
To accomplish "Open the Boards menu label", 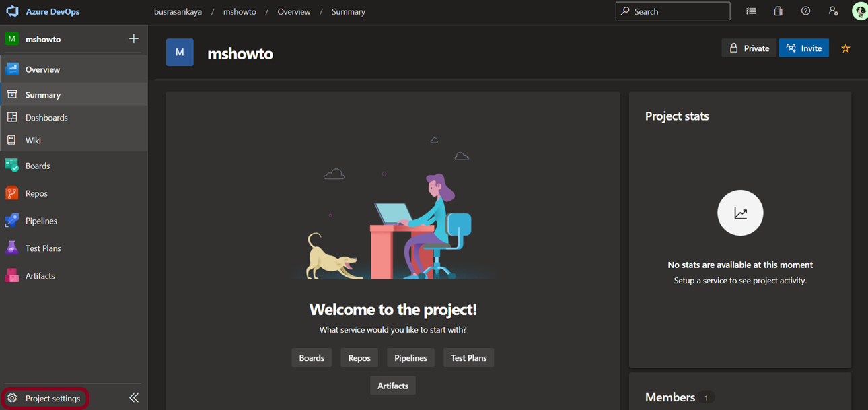I will pos(38,166).
